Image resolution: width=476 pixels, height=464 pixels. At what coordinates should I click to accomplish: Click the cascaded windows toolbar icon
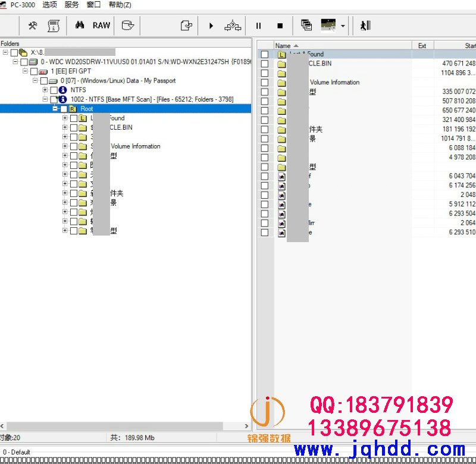(306, 25)
